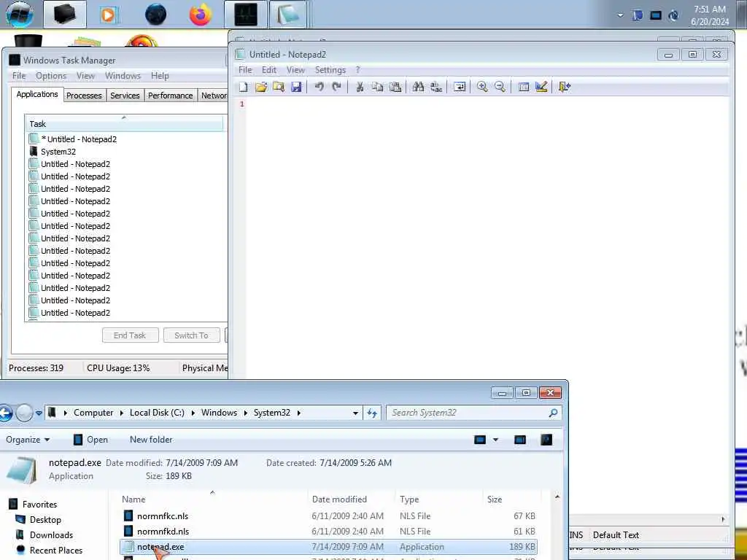Click New folder in Explorer toolbar
747x560 pixels.
pyautogui.click(x=151, y=440)
